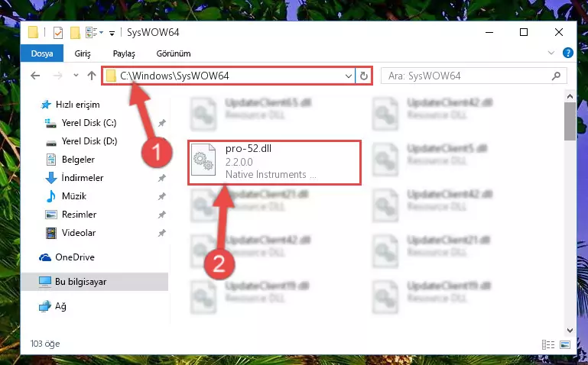Open the address bar history dropdown
Image resolution: width=588 pixels, height=365 pixels.
[x=349, y=76]
